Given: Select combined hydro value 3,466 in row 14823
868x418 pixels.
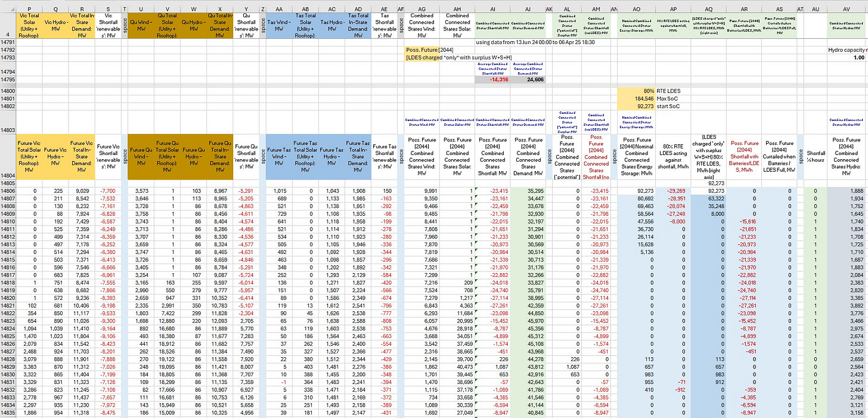Looking at the screenshot, I should [x=847, y=320].
